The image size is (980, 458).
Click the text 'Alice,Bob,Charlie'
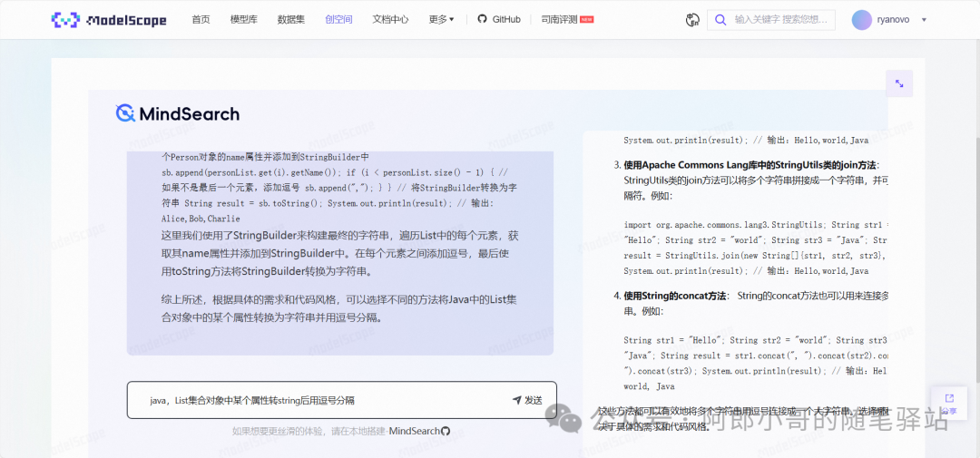[201, 219]
